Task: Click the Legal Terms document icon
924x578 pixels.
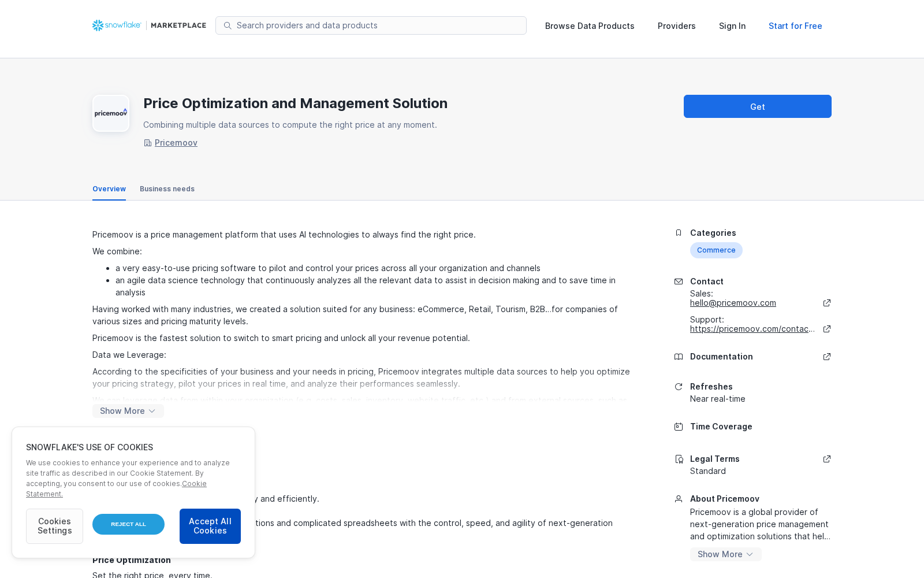Action: coord(679,459)
